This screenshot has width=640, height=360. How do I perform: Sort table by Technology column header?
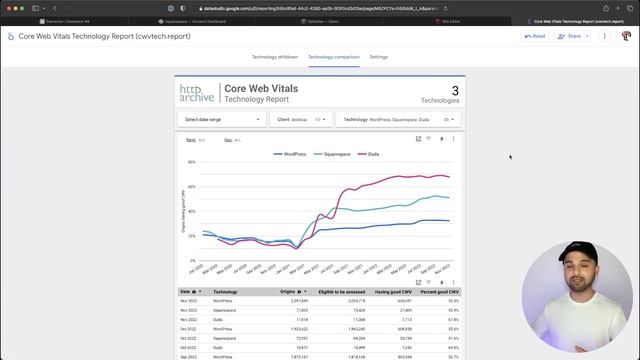click(225, 292)
